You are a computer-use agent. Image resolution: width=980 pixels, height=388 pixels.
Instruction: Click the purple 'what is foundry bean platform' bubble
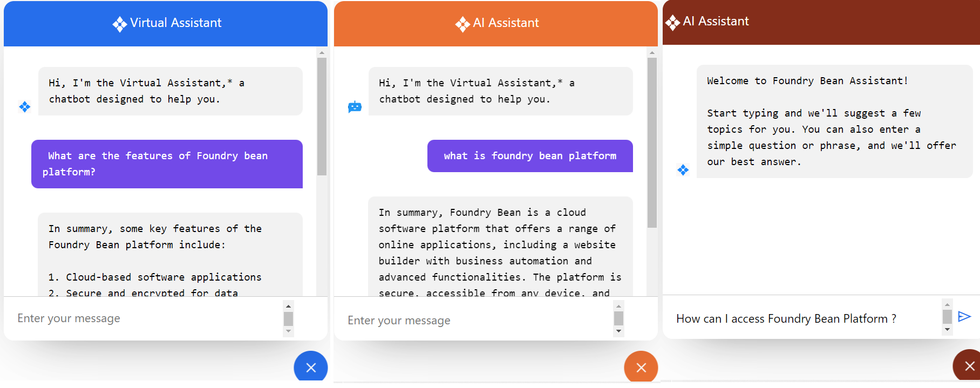click(530, 156)
